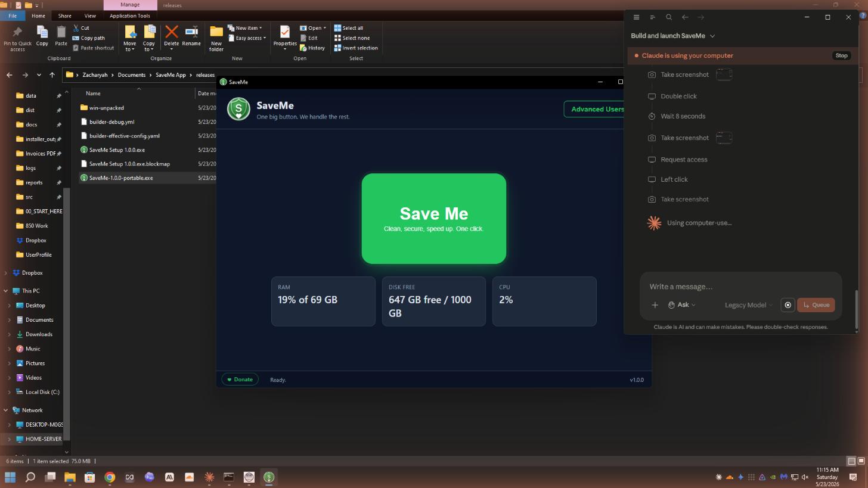This screenshot has height=488, width=868.
Task: Click Cut in the Clipboard group
Action: pyautogui.click(x=81, y=28)
